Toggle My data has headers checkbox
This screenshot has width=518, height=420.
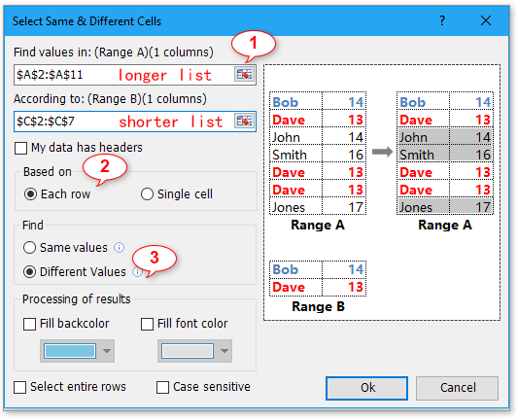(x=20, y=148)
